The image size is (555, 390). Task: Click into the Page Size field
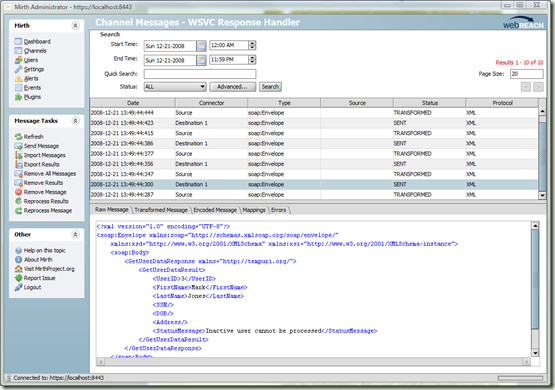pos(527,74)
